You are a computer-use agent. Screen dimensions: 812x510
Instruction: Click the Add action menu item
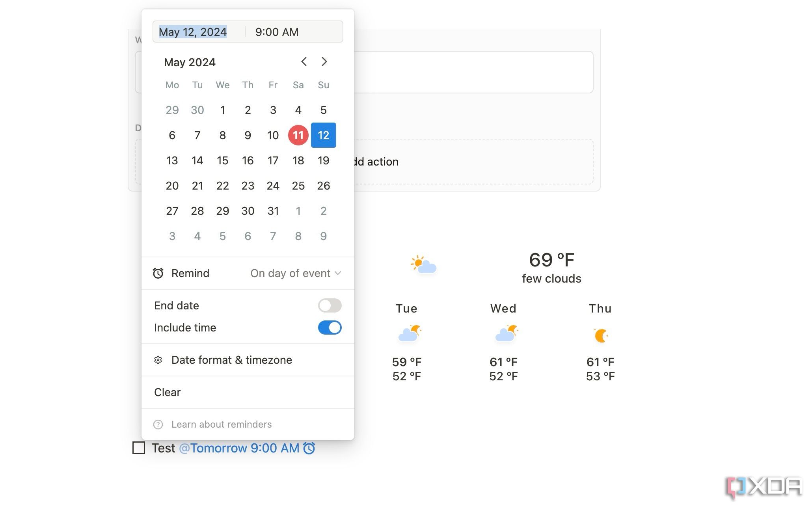375,162
